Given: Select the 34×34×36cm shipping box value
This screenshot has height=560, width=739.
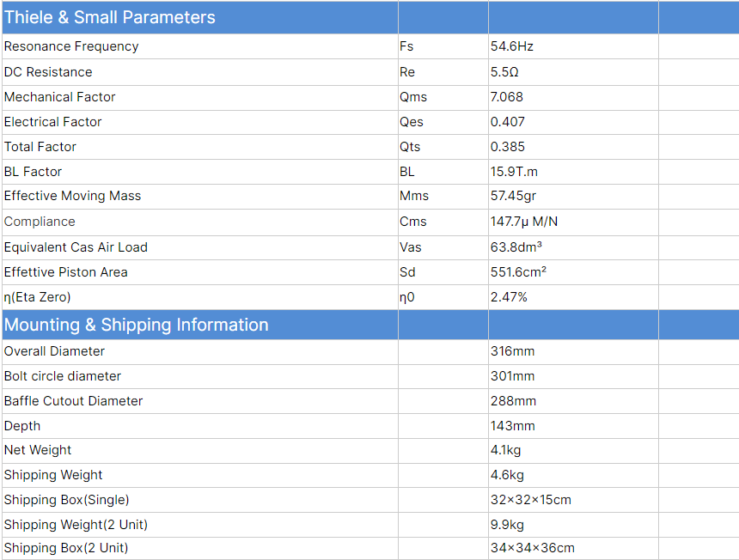Looking at the screenshot, I should pyautogui.click(x=533, y=548).
